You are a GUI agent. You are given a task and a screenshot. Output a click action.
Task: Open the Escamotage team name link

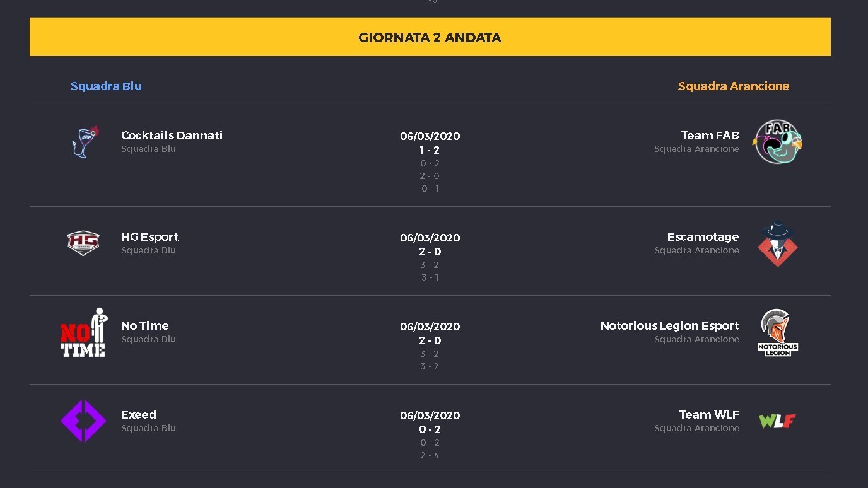click(x=703, y=236)
